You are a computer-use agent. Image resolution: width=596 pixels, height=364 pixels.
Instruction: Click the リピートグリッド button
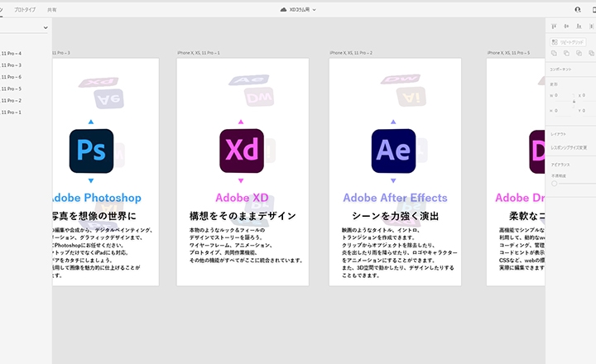pos(571,41)
